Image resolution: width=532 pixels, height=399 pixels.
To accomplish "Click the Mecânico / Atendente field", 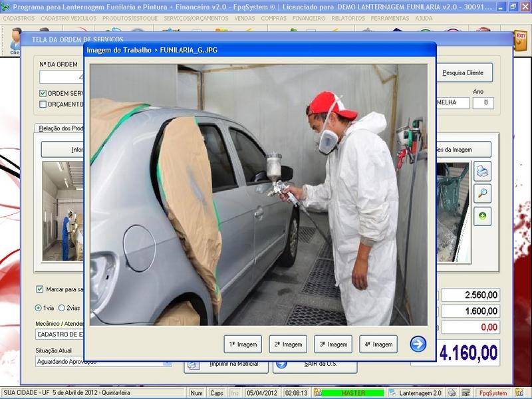I will coord(60,334).
